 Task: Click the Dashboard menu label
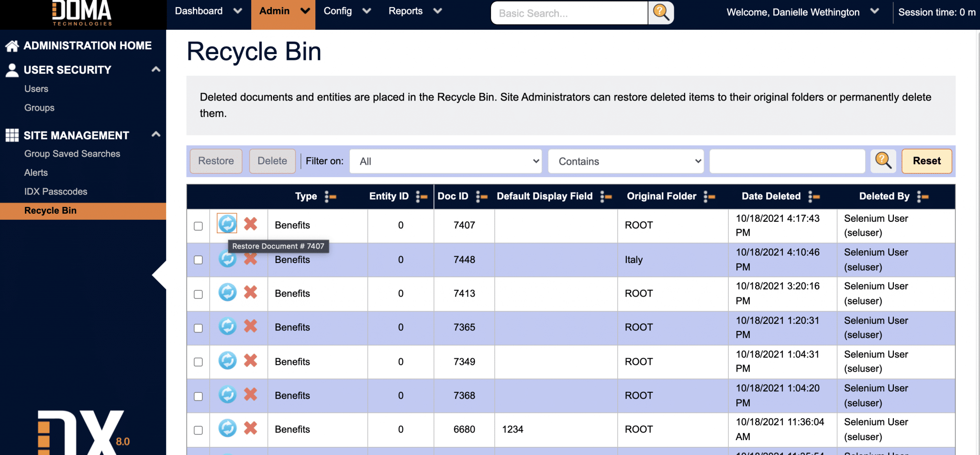tap(199, 11)
